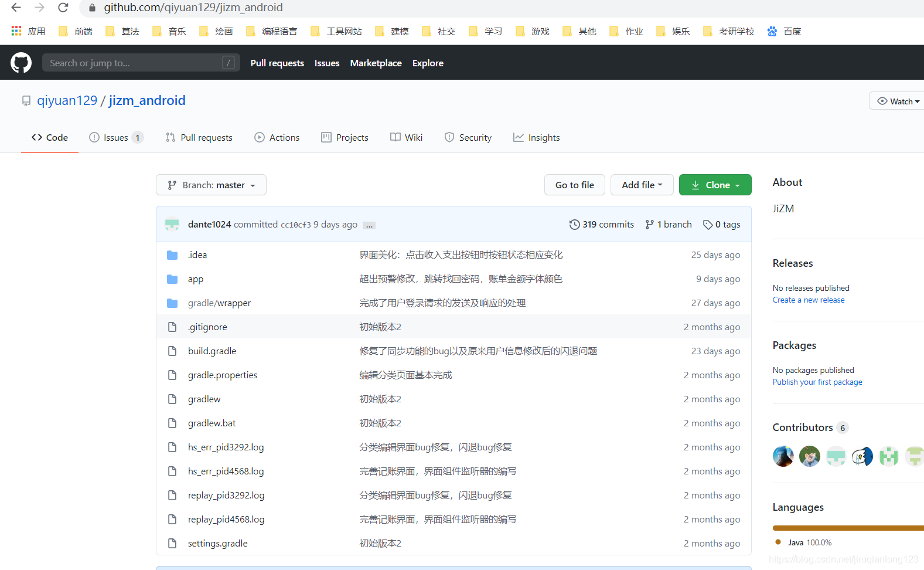This screenshot has height=570, width=924.
Task: Open the jizm_android repository link
Action: pos(147,100)
